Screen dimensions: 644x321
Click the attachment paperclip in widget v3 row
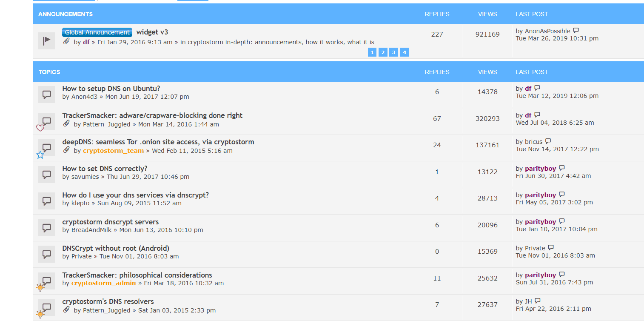tap(66, 42)
